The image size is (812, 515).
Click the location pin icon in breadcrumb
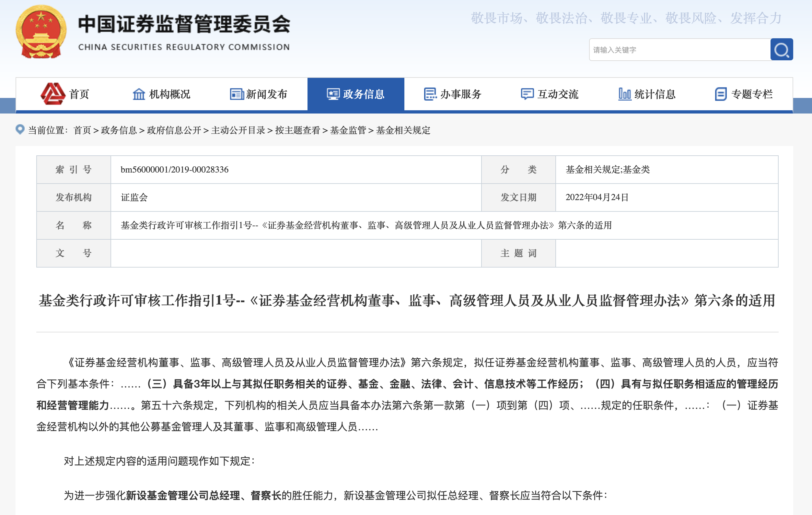(x=20, y=130)
